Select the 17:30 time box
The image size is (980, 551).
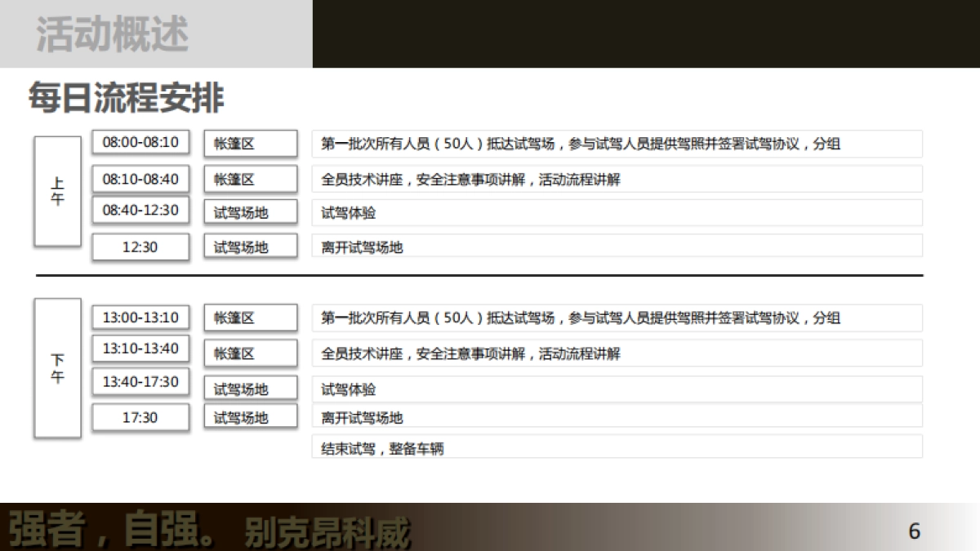(x=140, y=416)
